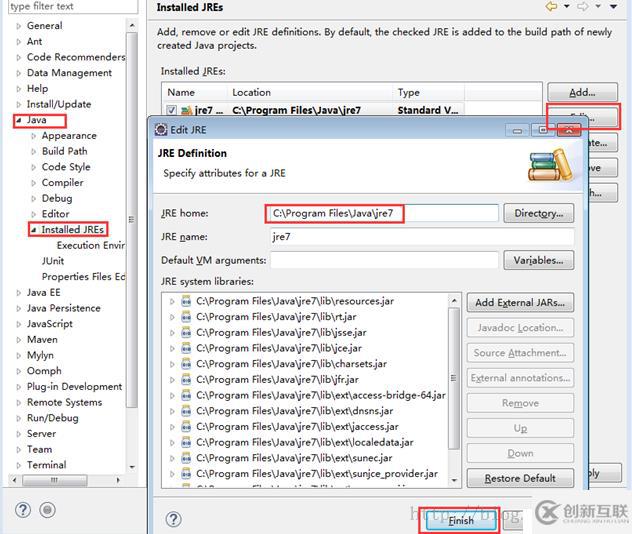Collapse the Installed JREs node
The height and width of the screenshot is (534, 632).
[x=33, y=230]
